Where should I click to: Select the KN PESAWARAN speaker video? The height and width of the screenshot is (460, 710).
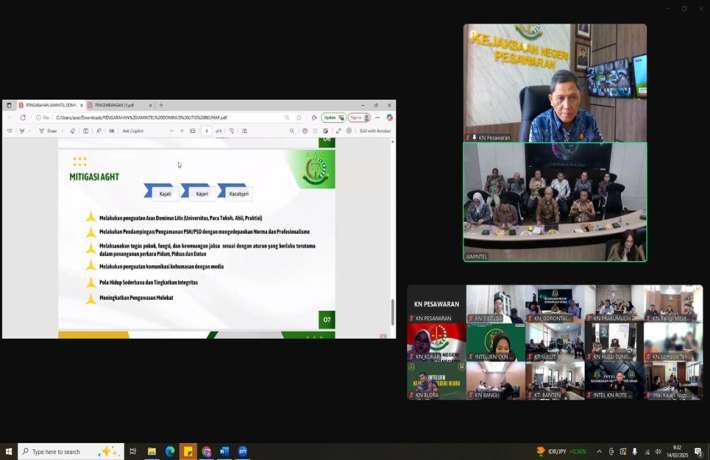(x=555, y=83)
